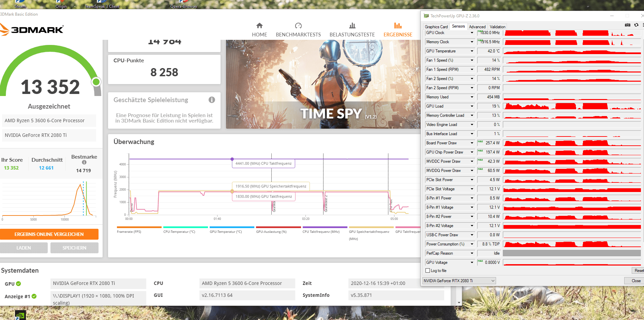Open the USB-C Power Draw dropdown
This screenshot has height=320, width=644.
click(472, 235)
